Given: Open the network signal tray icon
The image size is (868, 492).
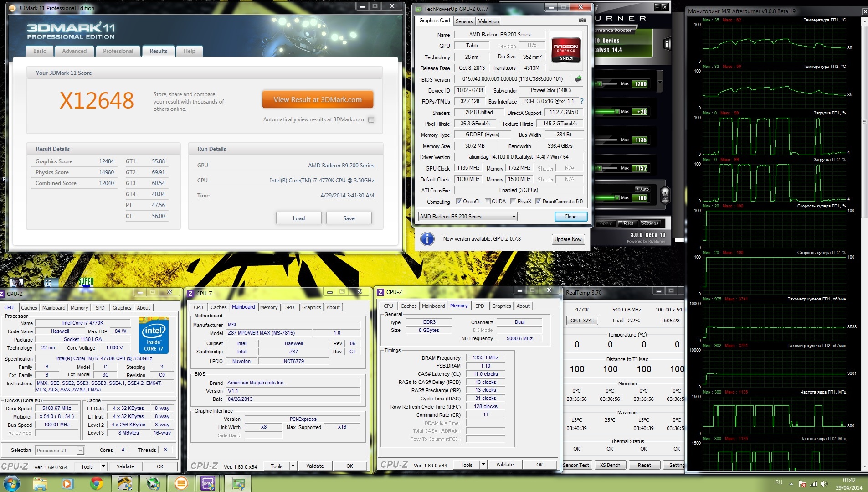Looking at the screenshot, I should (x=813, y=484).
